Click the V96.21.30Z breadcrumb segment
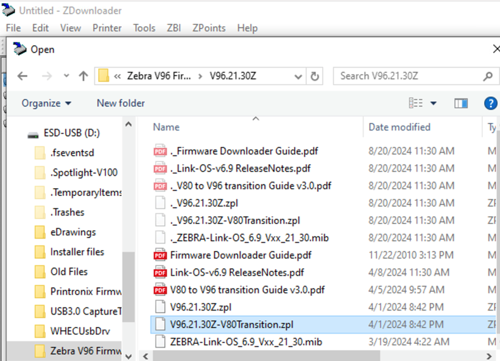Viewport: 500px width, 361px height. (x=233, y=76)
